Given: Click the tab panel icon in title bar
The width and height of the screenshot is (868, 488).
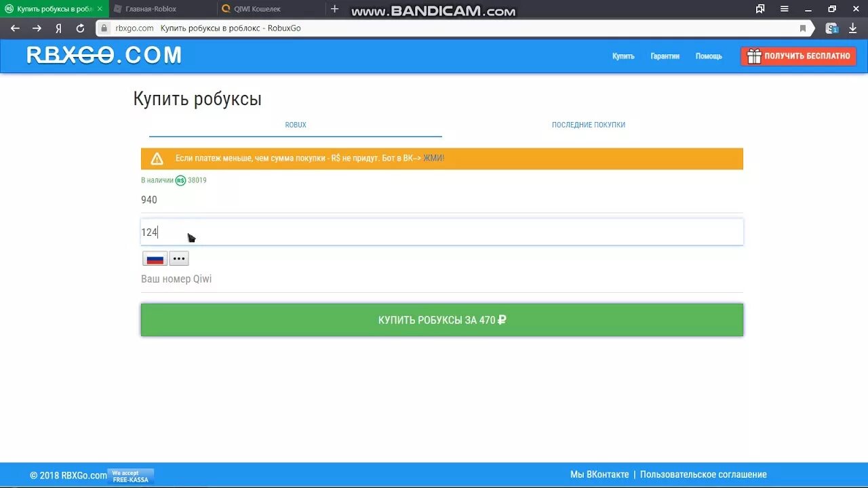Looking at the screenshot, I should point(760,9).
